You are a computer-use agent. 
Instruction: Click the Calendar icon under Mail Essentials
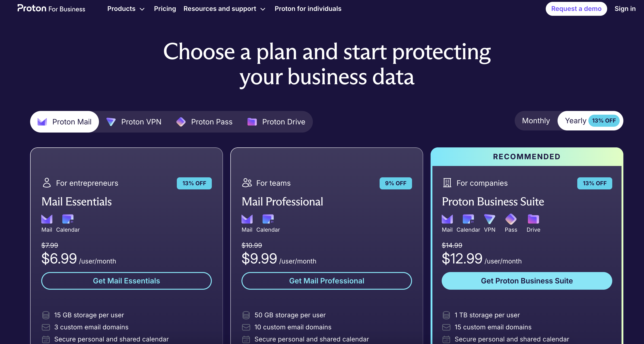pos(68,219)
